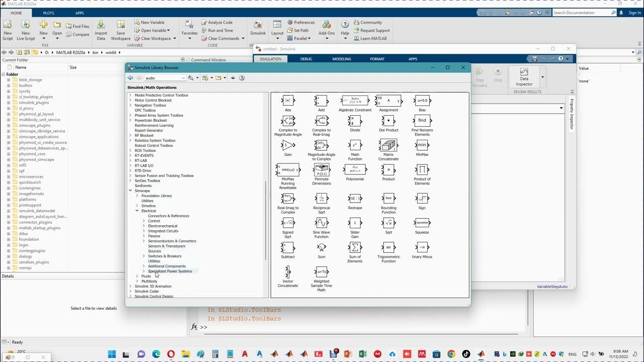Select the Gain block icon

[288, 145]
